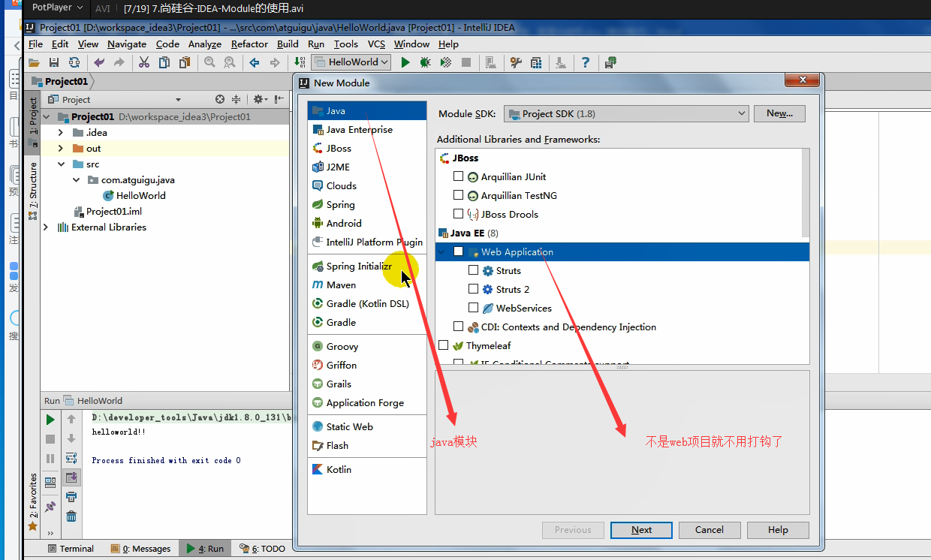Click Run with Coverage toolbar icon

(445, 62)
